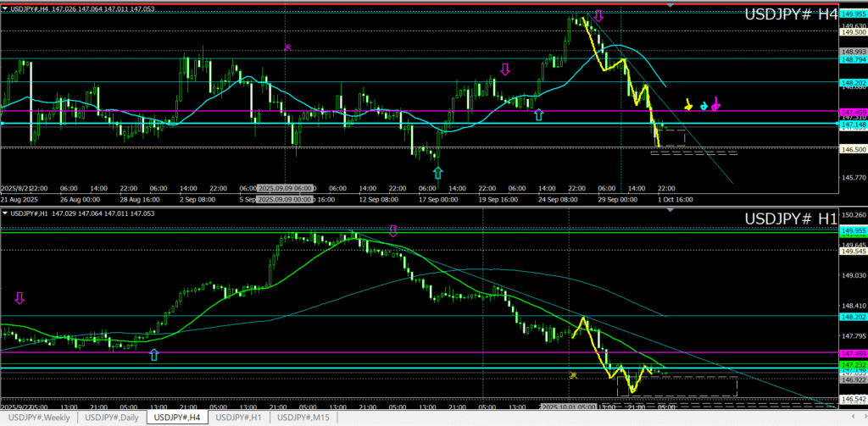Click the yellow X marker in H1 chart
868x426 pixels.
click(573, 375)
